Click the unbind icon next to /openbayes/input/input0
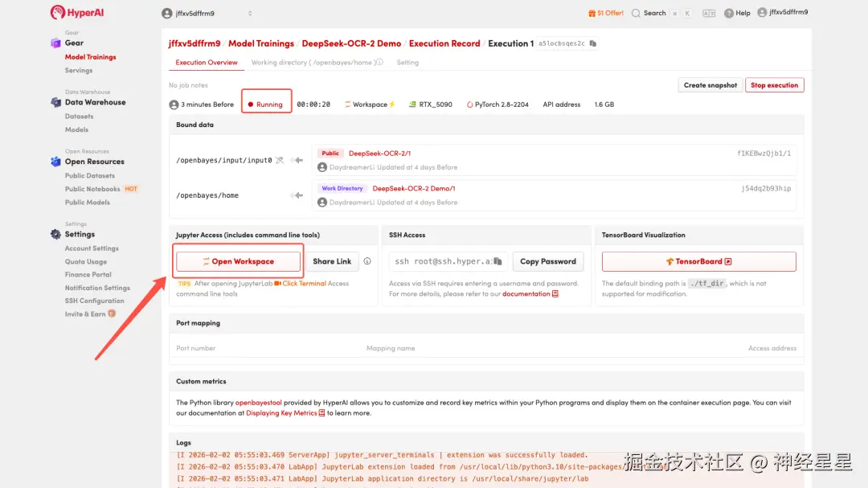Viewport: 868px width, 488px height. [280, 160]
